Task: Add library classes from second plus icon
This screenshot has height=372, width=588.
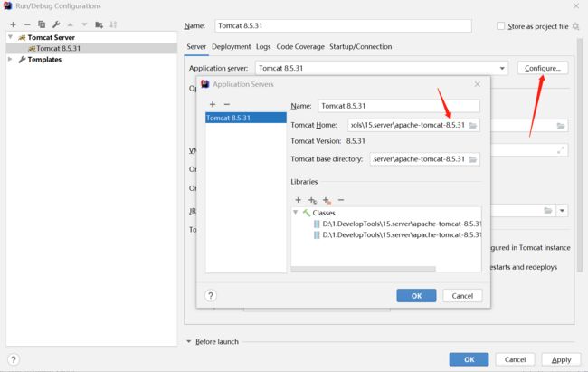Action: tap(312, 200)
